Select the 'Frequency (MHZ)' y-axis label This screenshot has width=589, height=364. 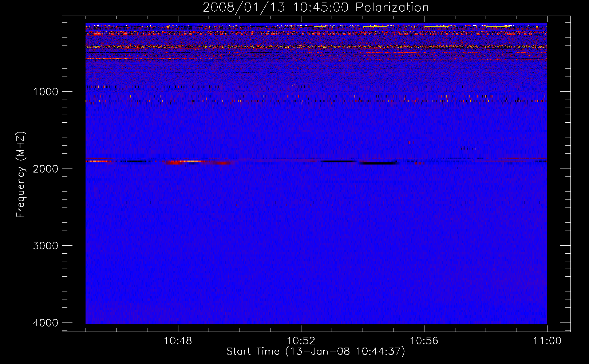tap(21, 175)
